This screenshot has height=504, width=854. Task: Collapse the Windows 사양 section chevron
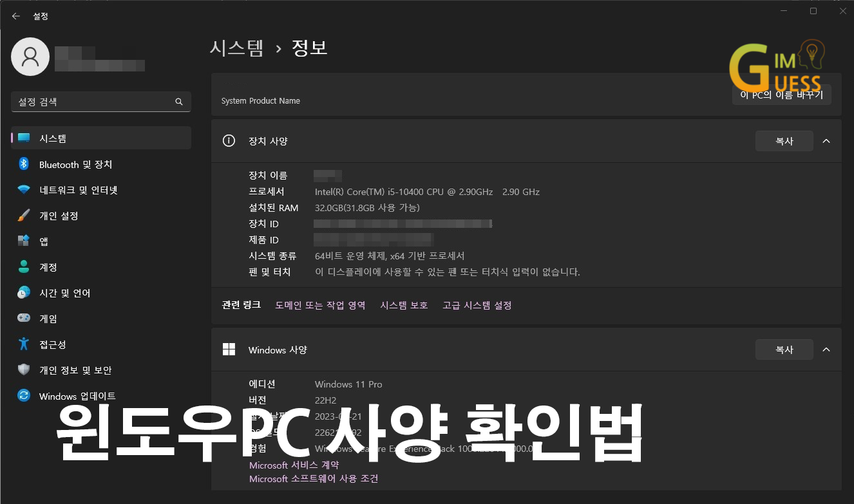826,350
